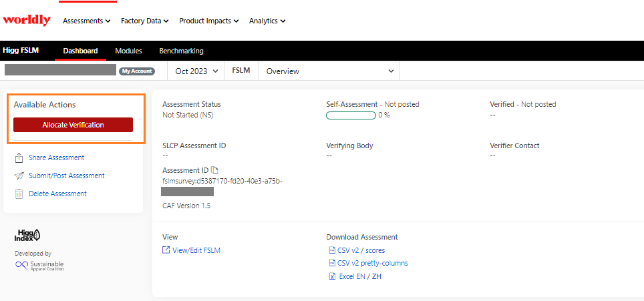The height and width of the screenshot is (301, 644).
Task: Open the Oct 2023 date dropdown
Action: 196,71
